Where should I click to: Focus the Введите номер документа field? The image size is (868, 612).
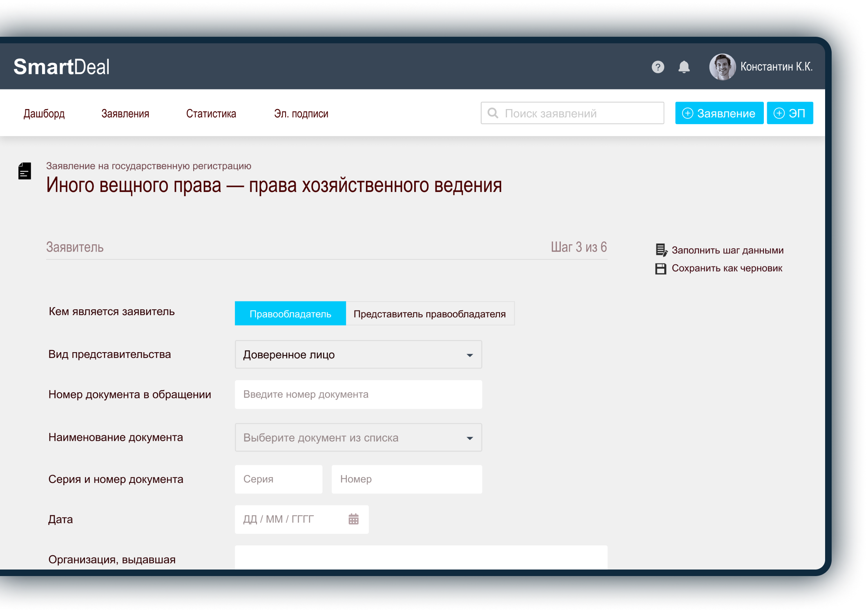click(x=358, y=395)
